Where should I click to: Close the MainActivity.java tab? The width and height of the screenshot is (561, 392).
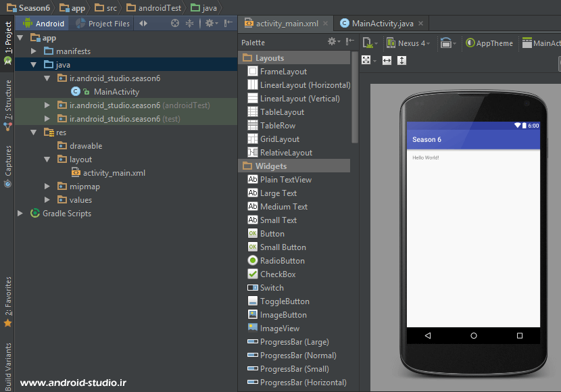[420, 24]
